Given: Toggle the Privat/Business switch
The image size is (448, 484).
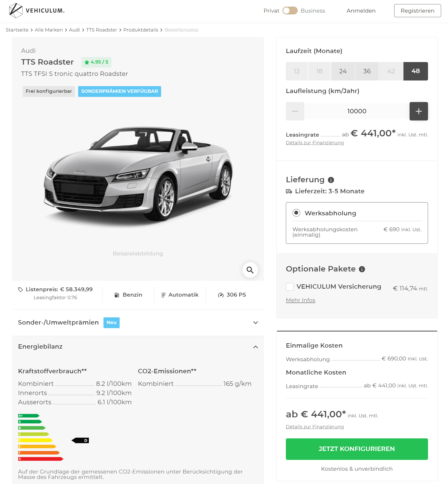Looking at the screenshot, I should coord(290,11).
